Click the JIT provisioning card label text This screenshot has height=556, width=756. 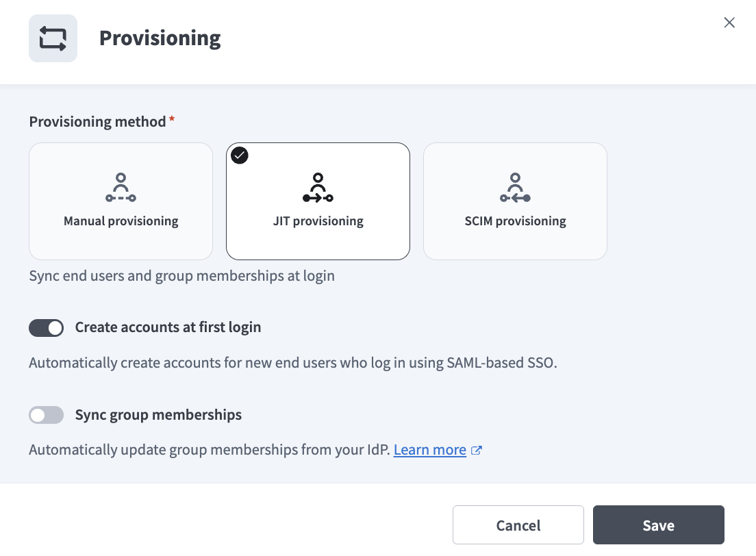pyautogui.click(x=318, y=220)
